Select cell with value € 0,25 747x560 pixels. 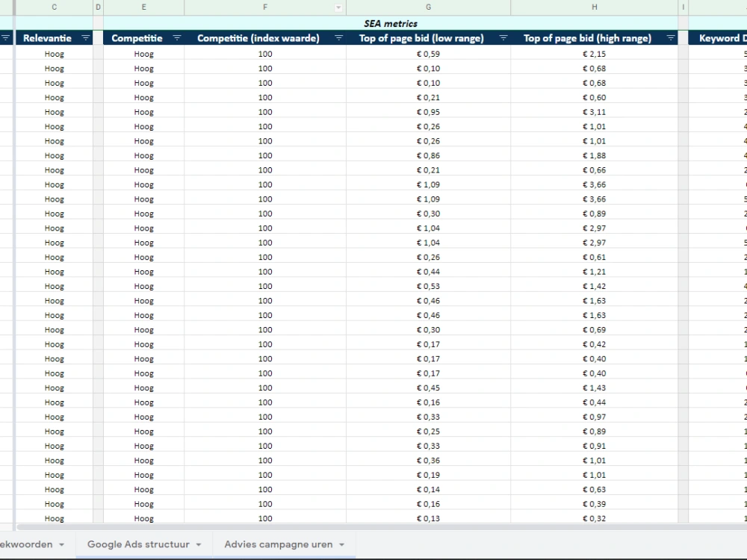click(x=428, y=432)
